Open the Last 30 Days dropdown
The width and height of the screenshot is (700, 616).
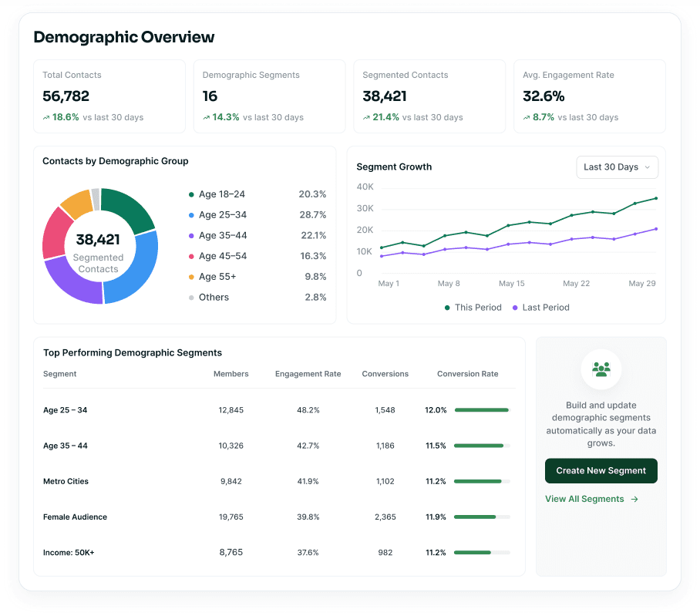coord(617,167)
